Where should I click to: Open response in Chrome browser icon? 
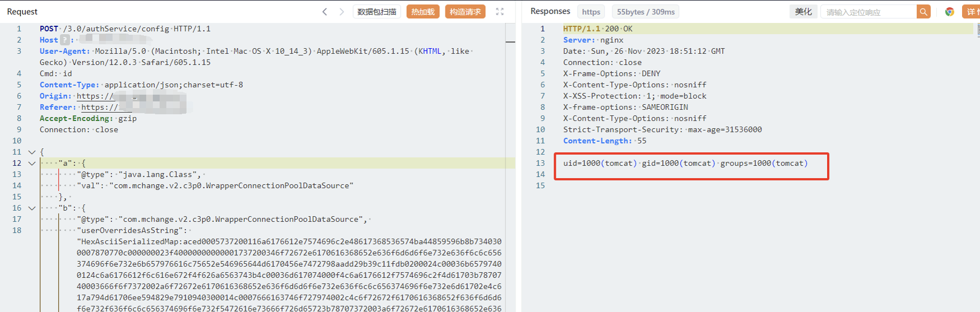[950, 12]
